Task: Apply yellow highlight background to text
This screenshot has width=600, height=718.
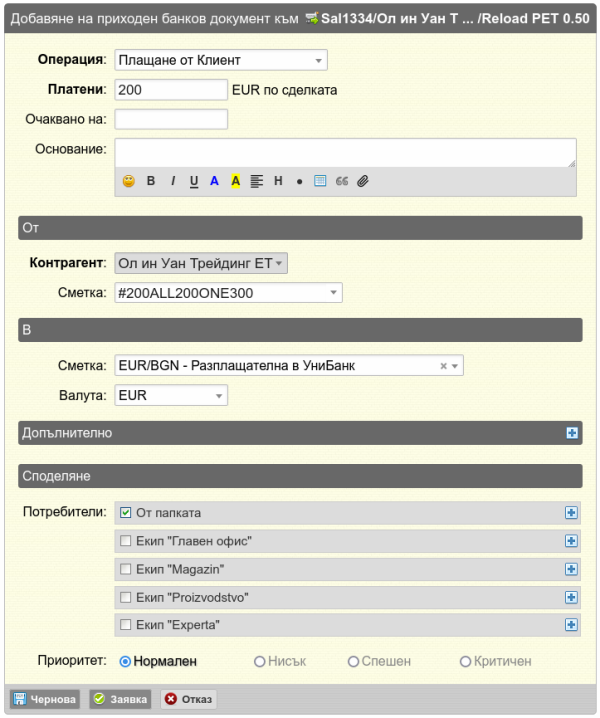Action: click(x=235, y=181)
